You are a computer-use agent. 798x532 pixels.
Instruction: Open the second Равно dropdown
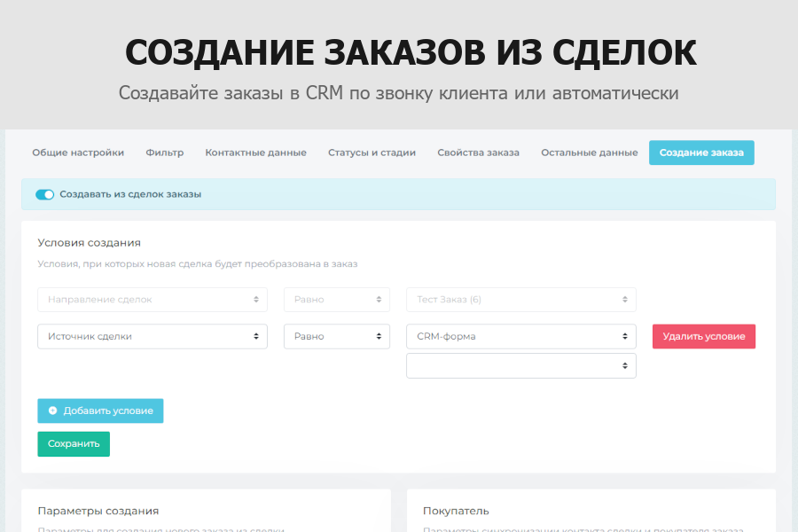[336, 336]
